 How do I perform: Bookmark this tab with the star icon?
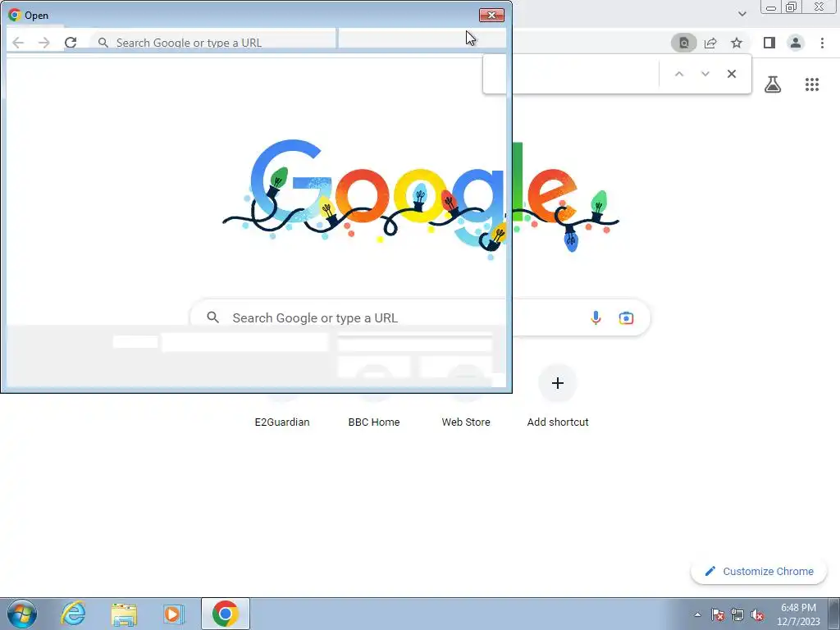point(737,43)
